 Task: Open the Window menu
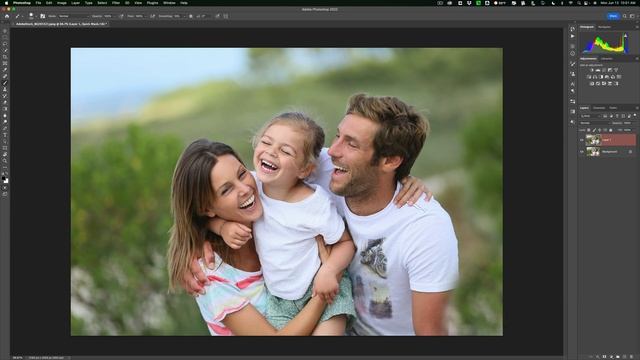point(169,3)
